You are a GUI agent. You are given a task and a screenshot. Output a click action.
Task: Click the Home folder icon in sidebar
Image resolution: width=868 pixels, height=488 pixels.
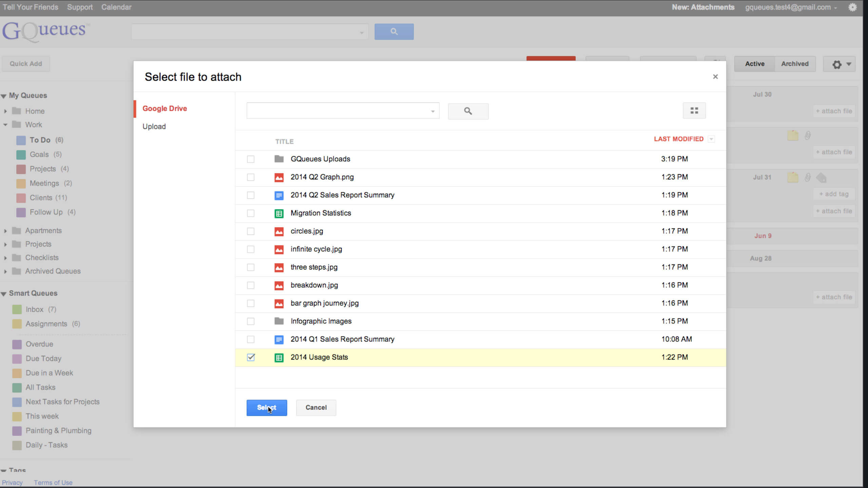tap(17, 111)
